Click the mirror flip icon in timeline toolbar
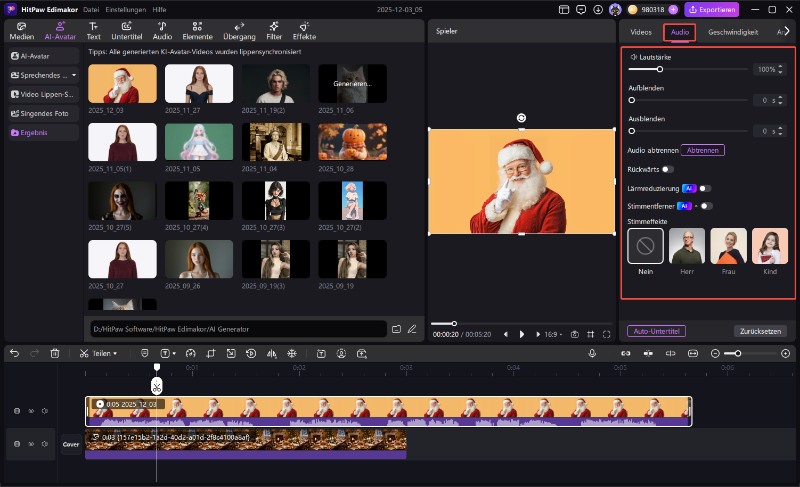This screenshot has width=800, height=487. point(271,353)
